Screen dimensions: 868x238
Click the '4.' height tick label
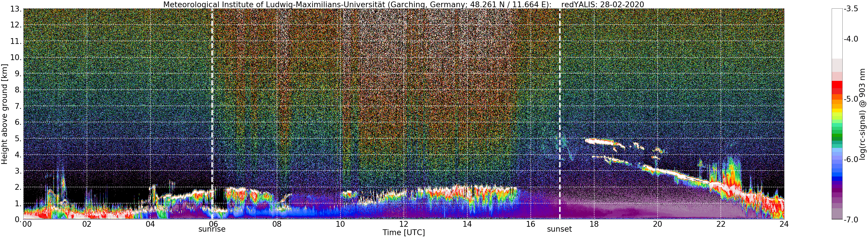[x=18, y=155]
